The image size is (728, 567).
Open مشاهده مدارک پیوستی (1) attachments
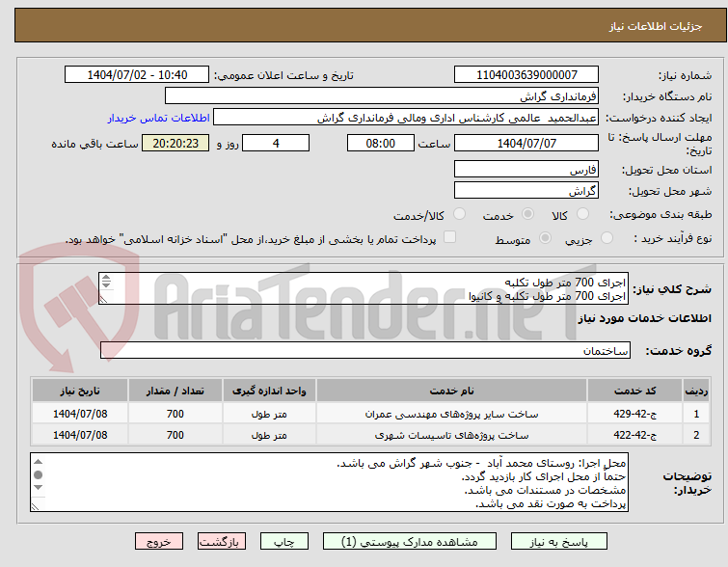(x=410, y=542)
